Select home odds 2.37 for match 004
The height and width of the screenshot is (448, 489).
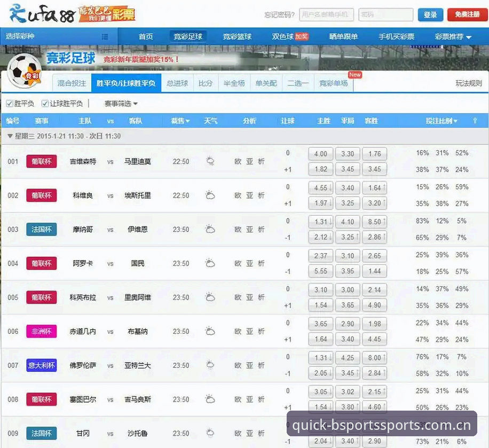pos(321,256)
